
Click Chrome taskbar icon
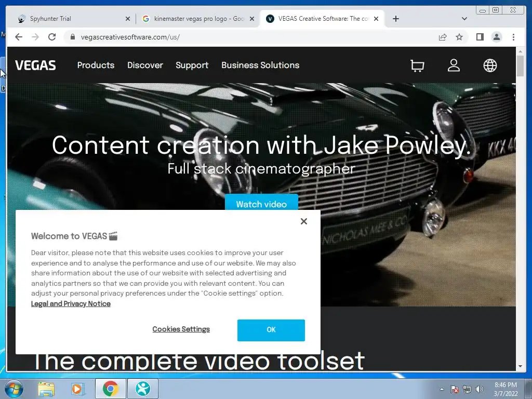point(110,389)
